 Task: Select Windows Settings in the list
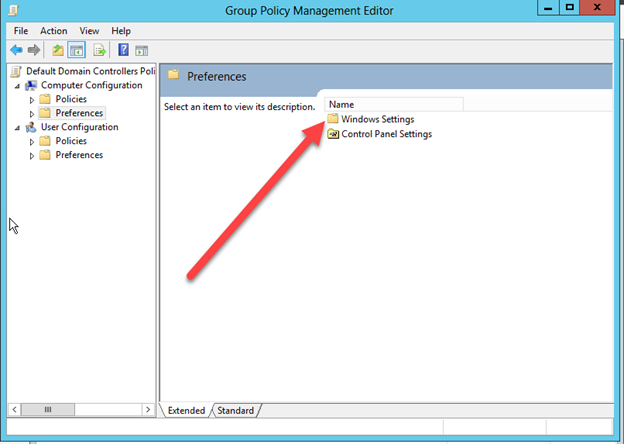pyautogui.click(x=378, y=119)
